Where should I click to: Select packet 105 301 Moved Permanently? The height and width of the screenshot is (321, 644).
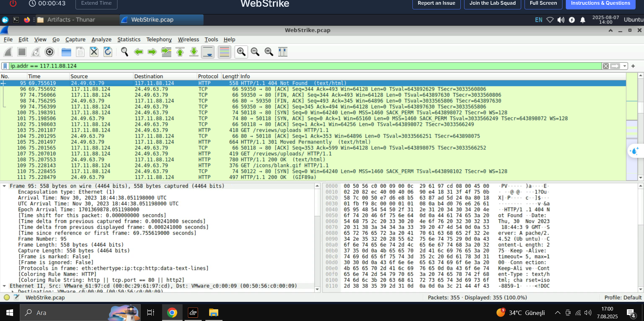click(x=313, y=142)
